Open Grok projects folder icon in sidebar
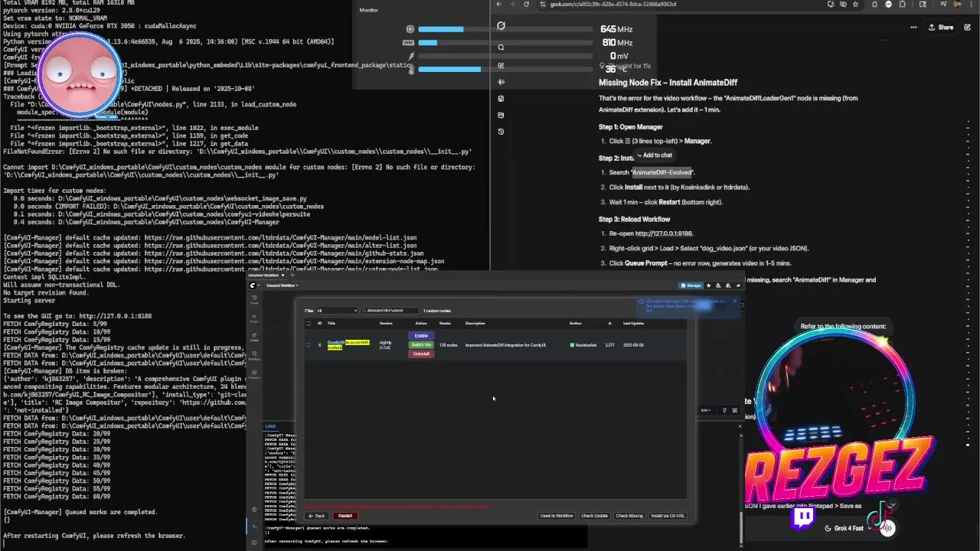 click(501, 115)
